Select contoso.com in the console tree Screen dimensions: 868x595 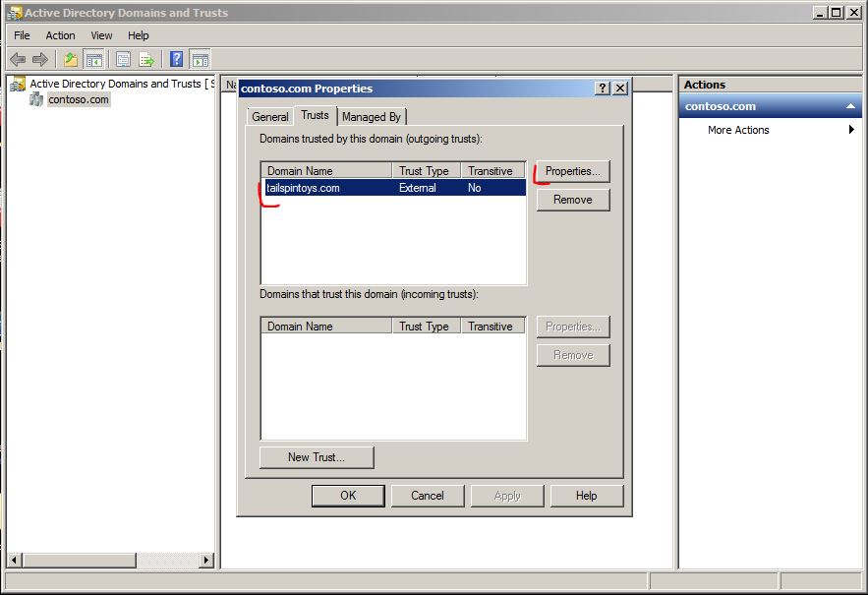point(79,99)
